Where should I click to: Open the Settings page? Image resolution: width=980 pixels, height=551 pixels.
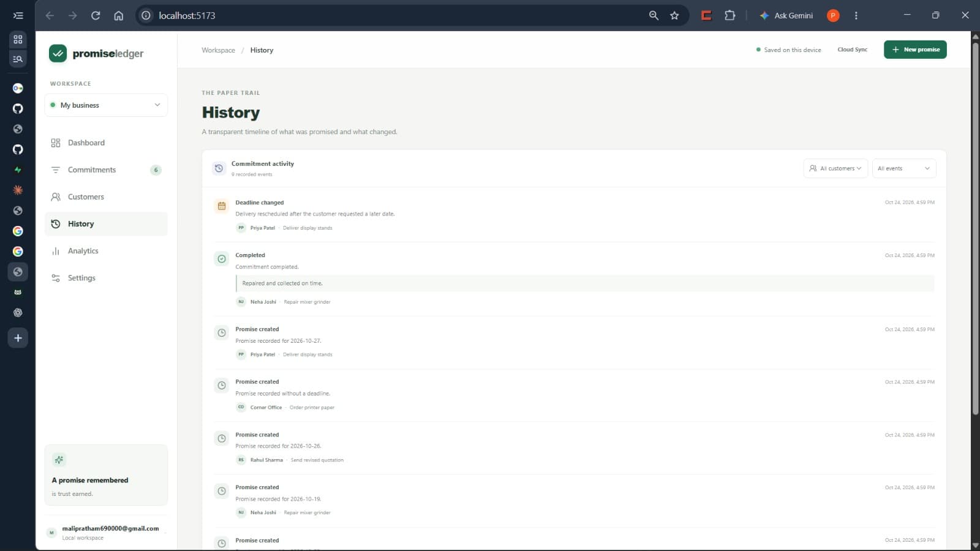pos(106,278)
